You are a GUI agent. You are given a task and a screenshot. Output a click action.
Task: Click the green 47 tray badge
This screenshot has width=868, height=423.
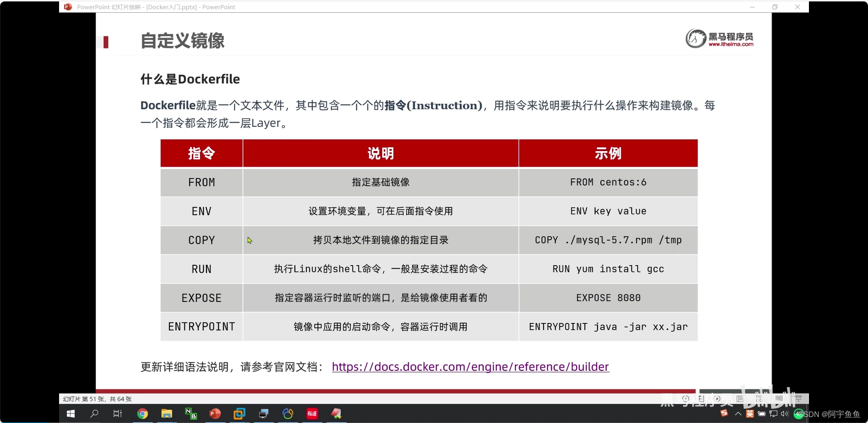[x=799, y=414]
